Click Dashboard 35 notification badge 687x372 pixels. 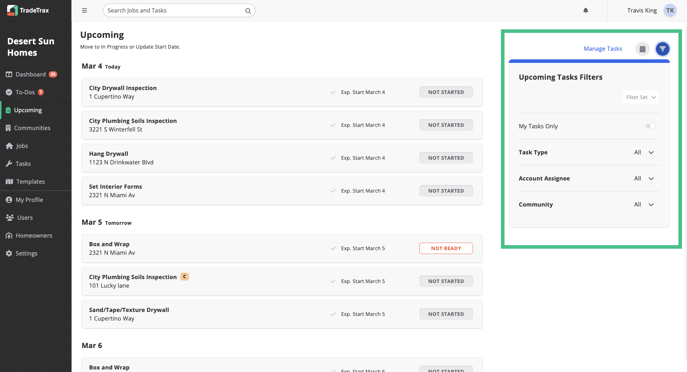[x=53, y=74]
